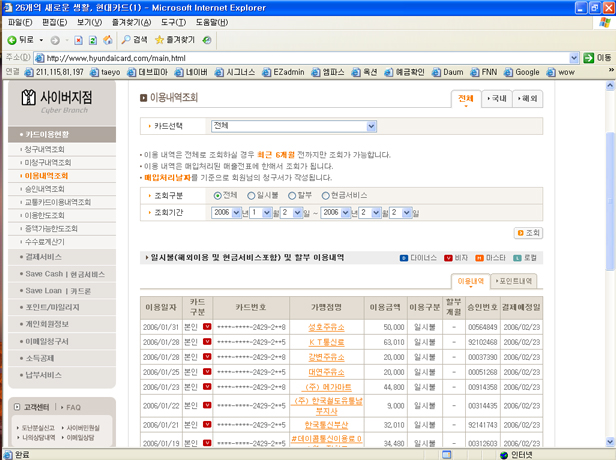Select the 현금서비스 radio button
Image resolution: width=616 pixels, height=460 pixels.
325,196
